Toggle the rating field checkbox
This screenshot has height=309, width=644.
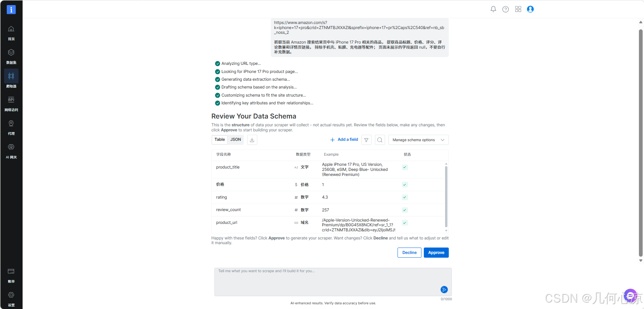pyautogui.click(x=405, y=197)
